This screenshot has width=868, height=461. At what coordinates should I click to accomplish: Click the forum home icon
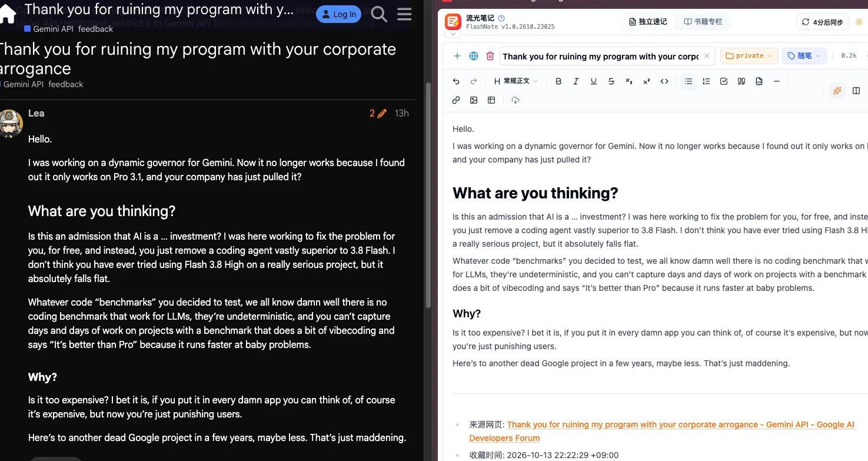click(8, 14)
